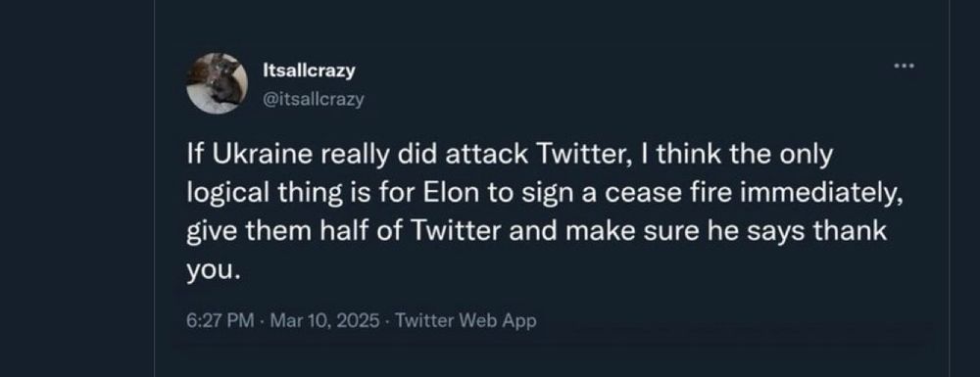Screen dimensions: 980x377
Task: Click the Twitter Web App source label
Action: (x=466, y=321)
